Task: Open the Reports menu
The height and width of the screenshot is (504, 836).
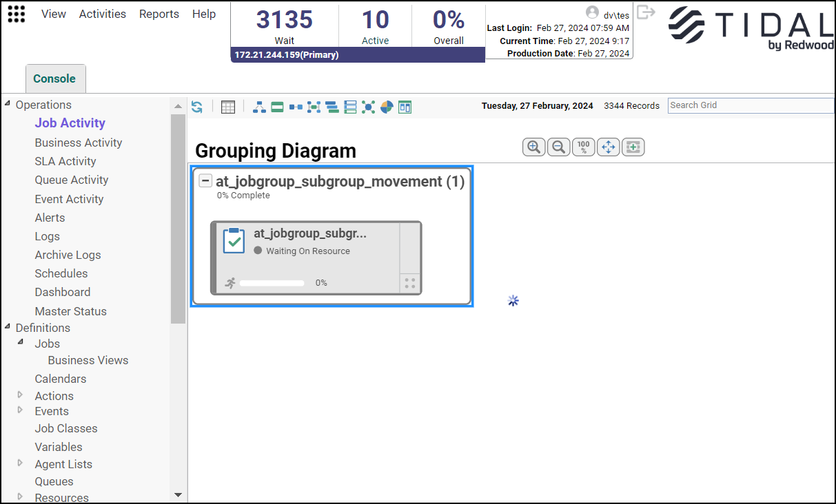Action: coord(159,14)
